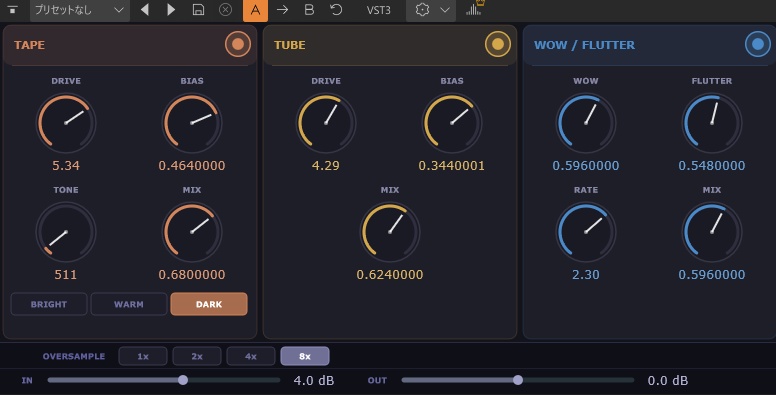Click the tape mix value 0.6800000

(x=192, y=275)
